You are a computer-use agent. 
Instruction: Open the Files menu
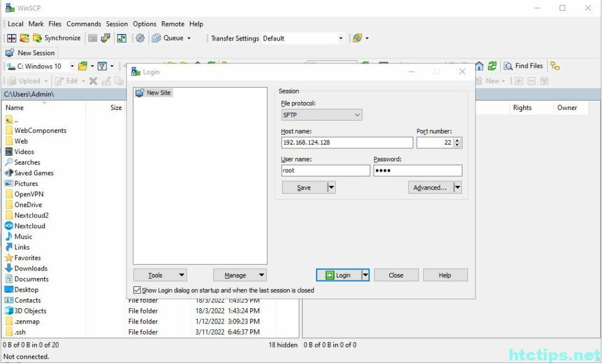(x=55, y=24)
